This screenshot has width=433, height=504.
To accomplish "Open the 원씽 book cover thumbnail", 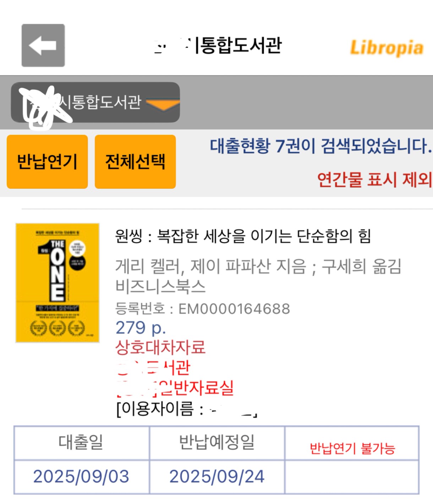I will pos(57,283).
